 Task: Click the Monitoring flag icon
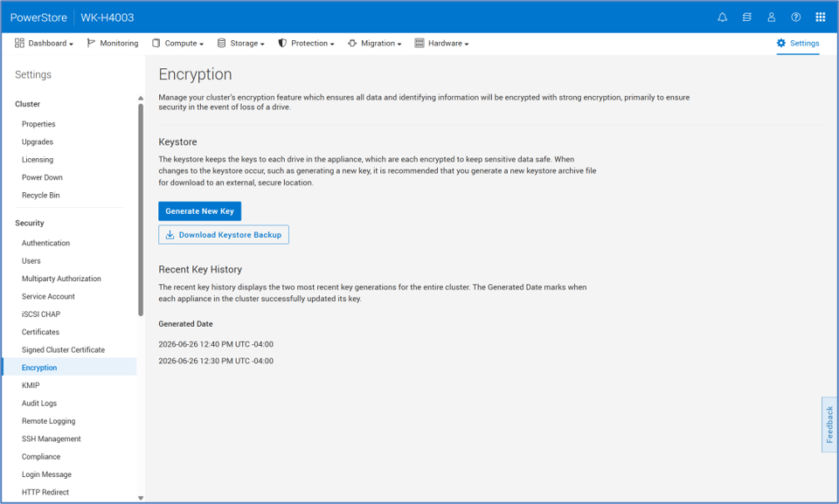point(91,43)
